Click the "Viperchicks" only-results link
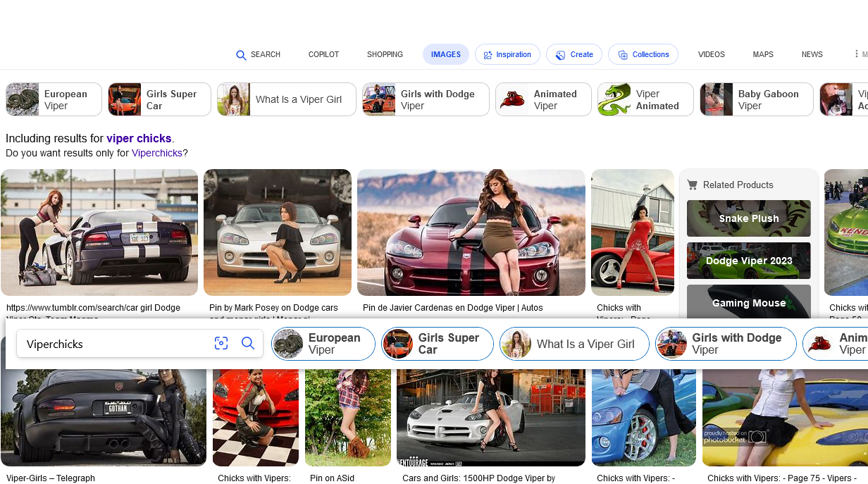Viewport: 868px width, 484px height. coord(157,153)
